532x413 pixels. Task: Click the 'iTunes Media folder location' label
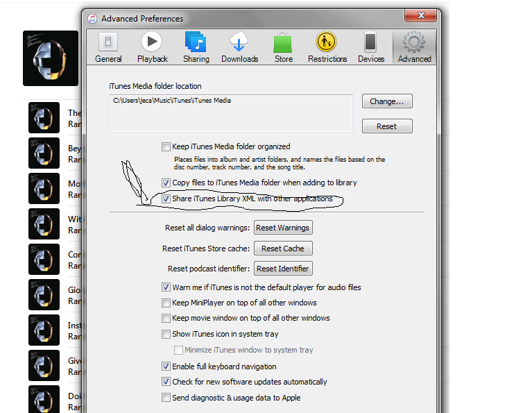tap(155, 86)
